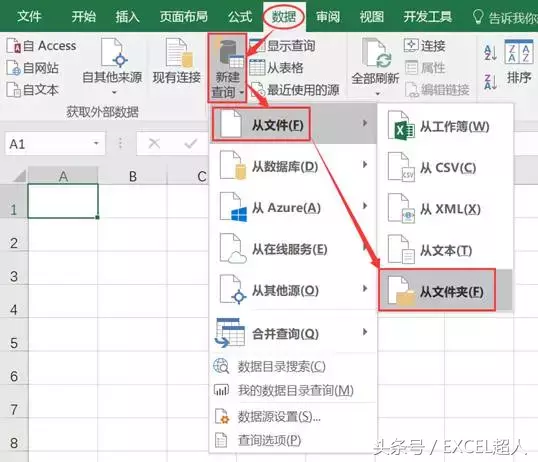Expand the 从其他源(O) submenu arrow

(x=365, y=288)
